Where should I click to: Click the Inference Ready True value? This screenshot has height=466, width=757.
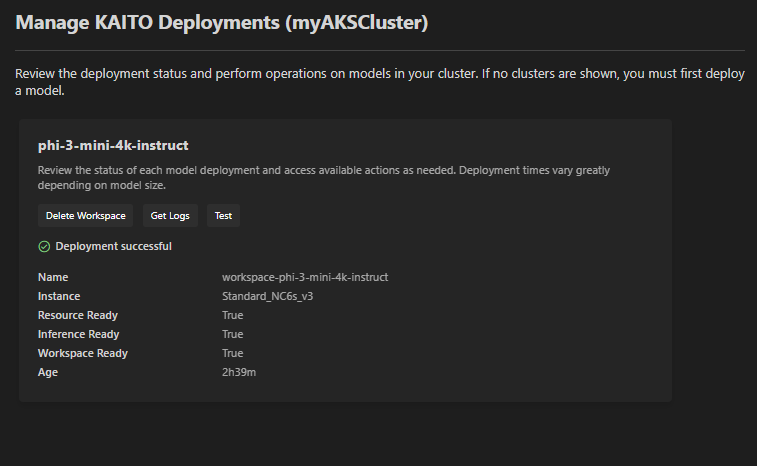pos(232,334)
